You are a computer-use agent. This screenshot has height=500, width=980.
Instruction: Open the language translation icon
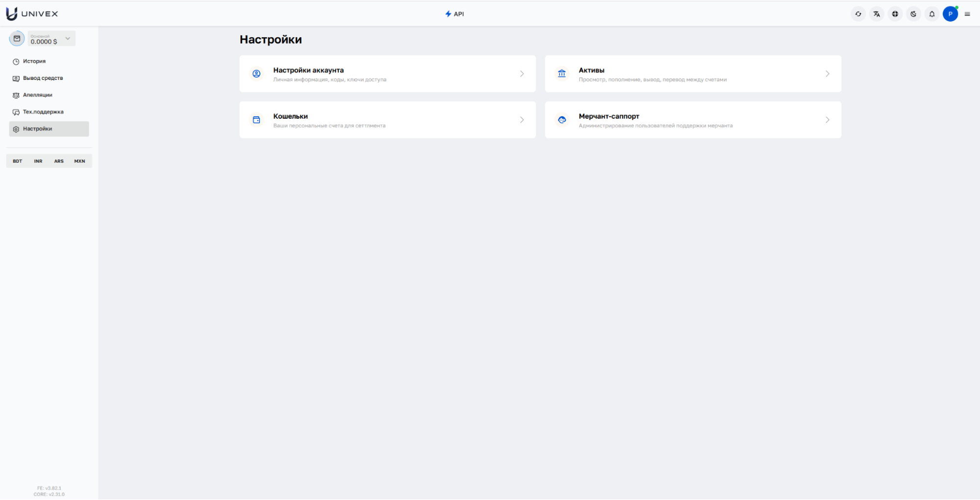(x=877, y=14)
